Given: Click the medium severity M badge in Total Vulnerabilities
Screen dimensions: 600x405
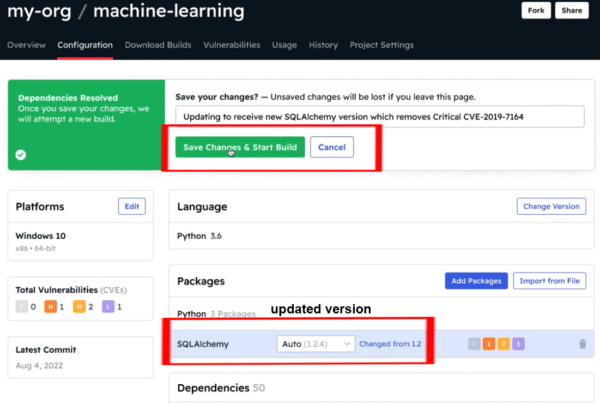Looking at the screenshot, I should click(79, 307).
